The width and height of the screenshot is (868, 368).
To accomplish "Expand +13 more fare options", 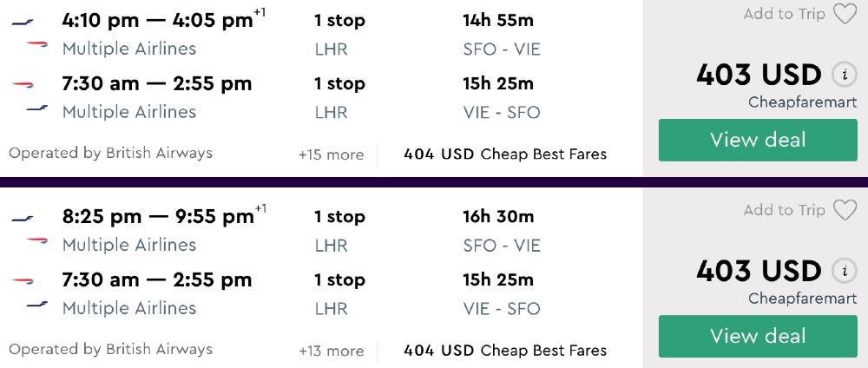I will [x=331, y=351].
